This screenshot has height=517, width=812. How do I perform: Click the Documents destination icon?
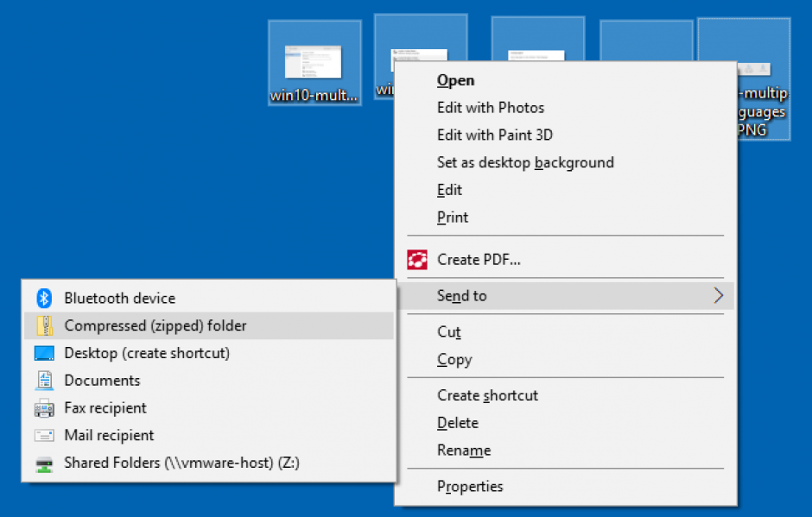pyautogui.click(x=46, y=380)
